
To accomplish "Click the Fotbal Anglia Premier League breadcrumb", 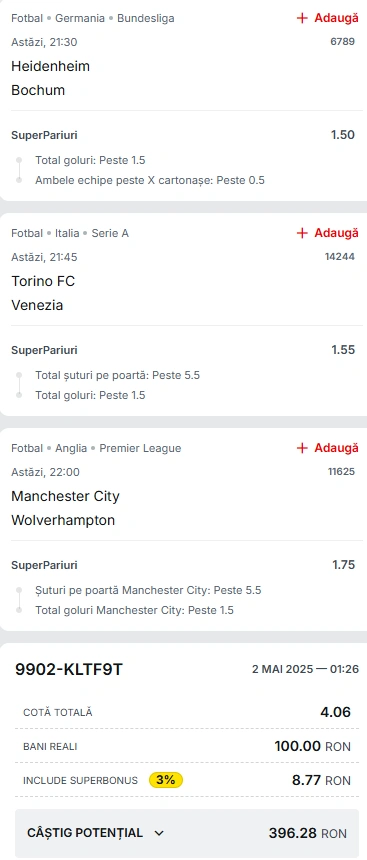I will [96, 448].
